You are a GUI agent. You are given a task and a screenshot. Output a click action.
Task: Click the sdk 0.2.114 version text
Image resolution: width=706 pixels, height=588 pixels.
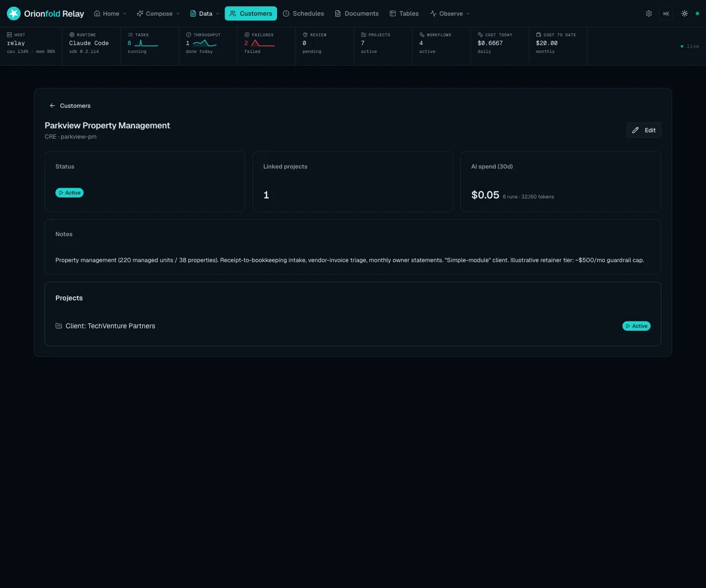[x=84, y=51]
